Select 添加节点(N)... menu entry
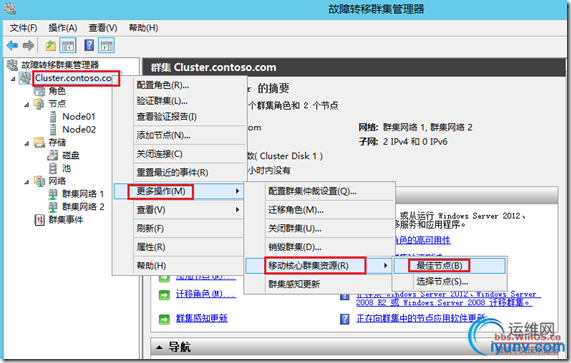The height and width of the screenshot is (363, 571). (164, 135)
